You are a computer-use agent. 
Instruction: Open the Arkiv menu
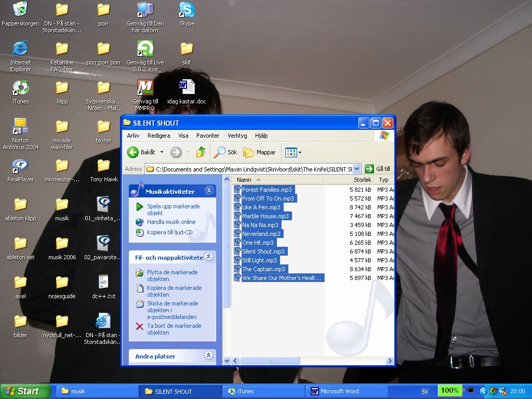[x=133, y=136]
